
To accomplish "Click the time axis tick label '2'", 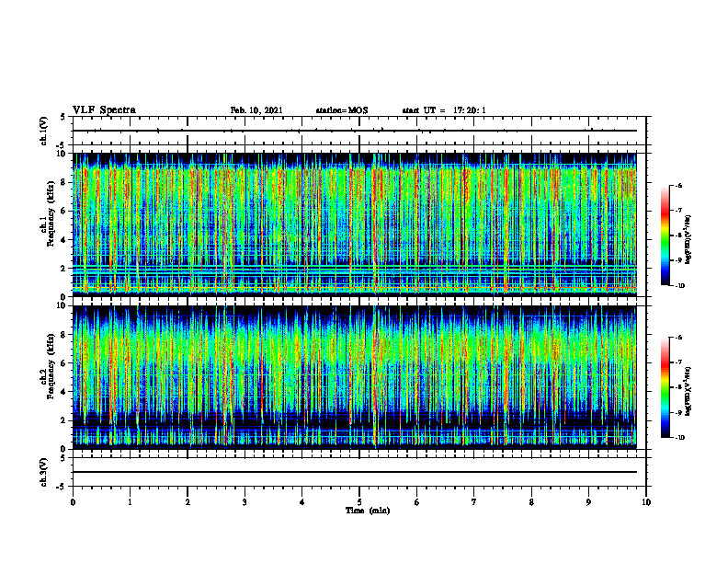I will coord(188,502).
